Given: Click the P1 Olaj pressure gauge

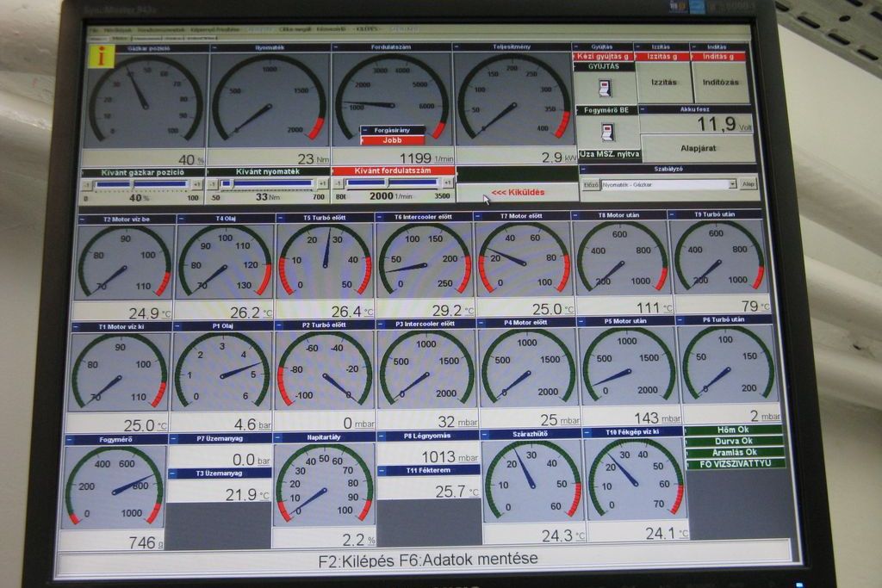Looking at the screenshot, I should (223, 371).
